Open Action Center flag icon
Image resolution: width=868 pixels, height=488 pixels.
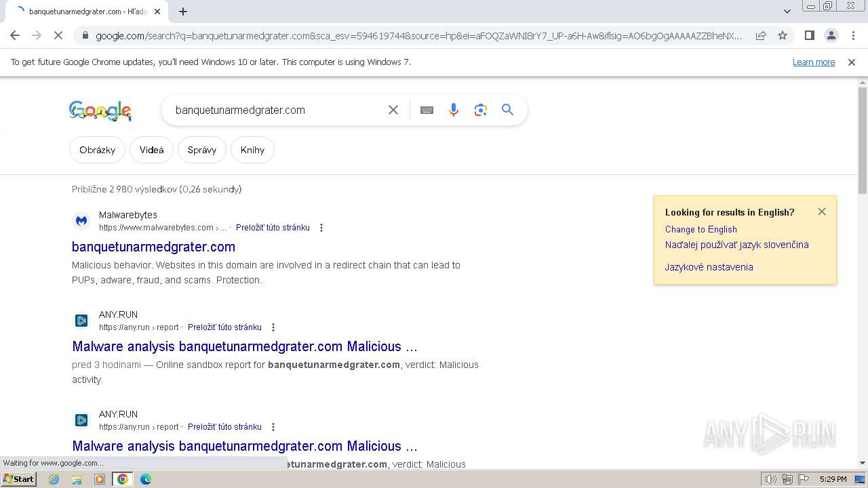click(x=804, y=479)
